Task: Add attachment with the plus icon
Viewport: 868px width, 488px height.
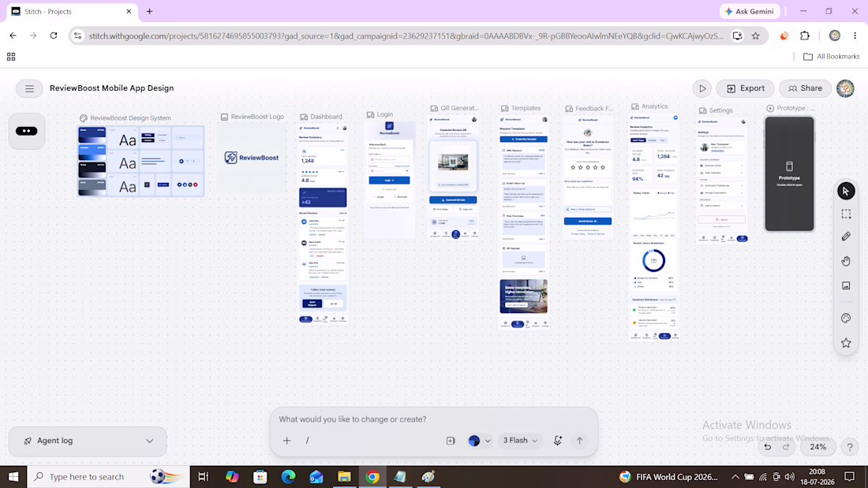Action: tap(286, 441)
